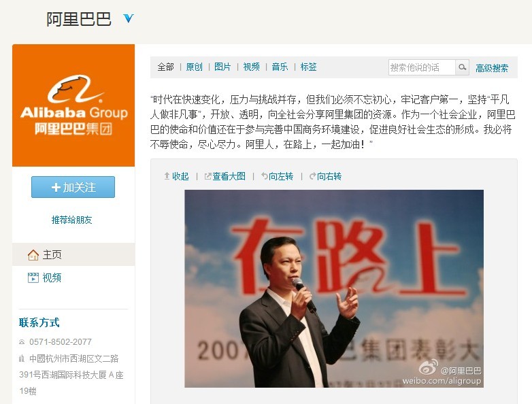Open the 标签 filter tab
This screenshot has width=532, height=404.
308,67
